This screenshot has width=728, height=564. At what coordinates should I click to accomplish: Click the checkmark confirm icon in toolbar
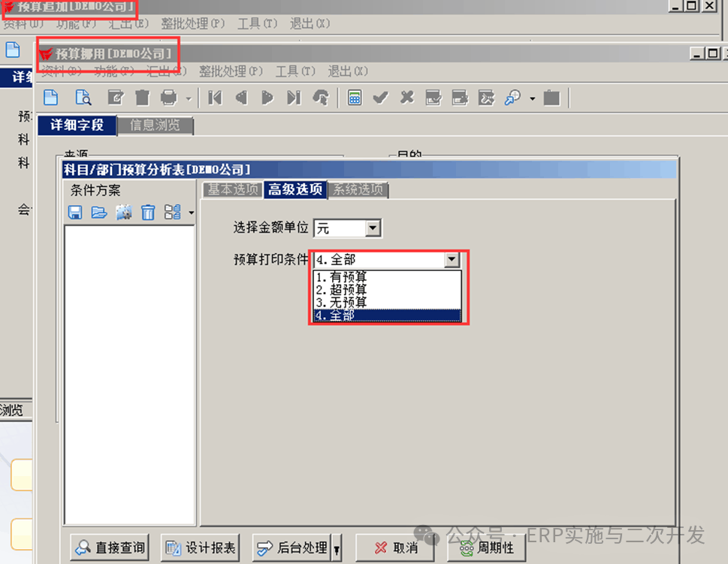pos(380,98)
